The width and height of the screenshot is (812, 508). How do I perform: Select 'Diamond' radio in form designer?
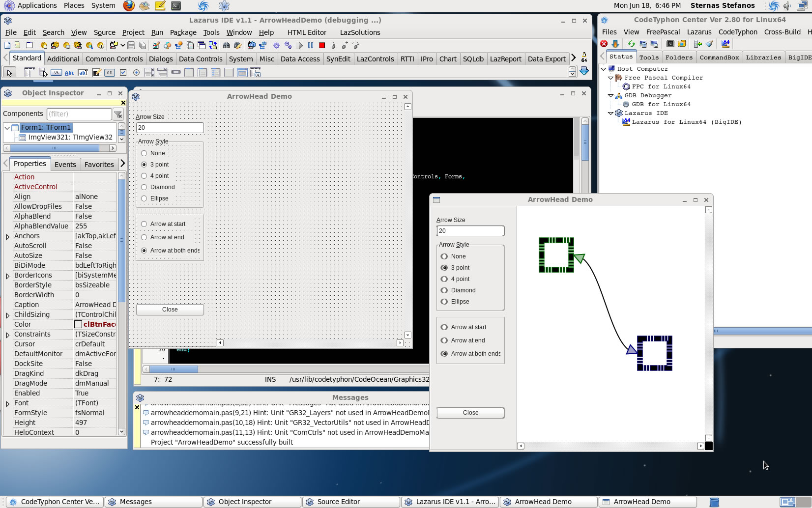[144, 187]
